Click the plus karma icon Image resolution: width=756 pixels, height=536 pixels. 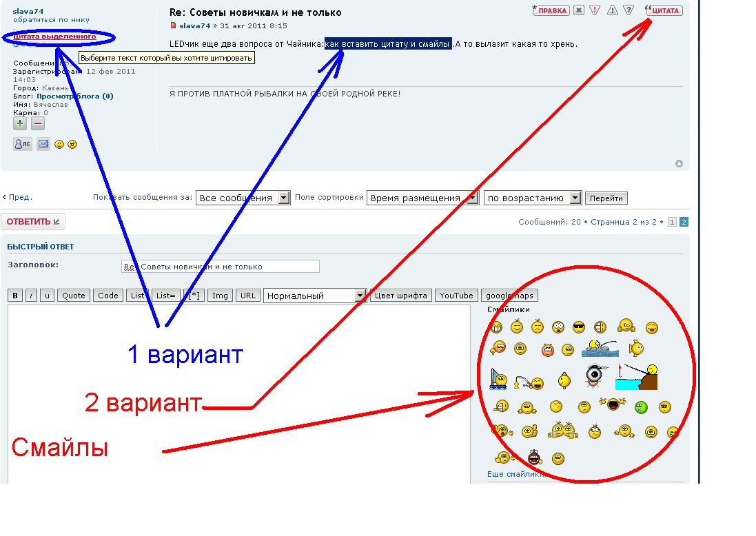[x=20, y=123]
